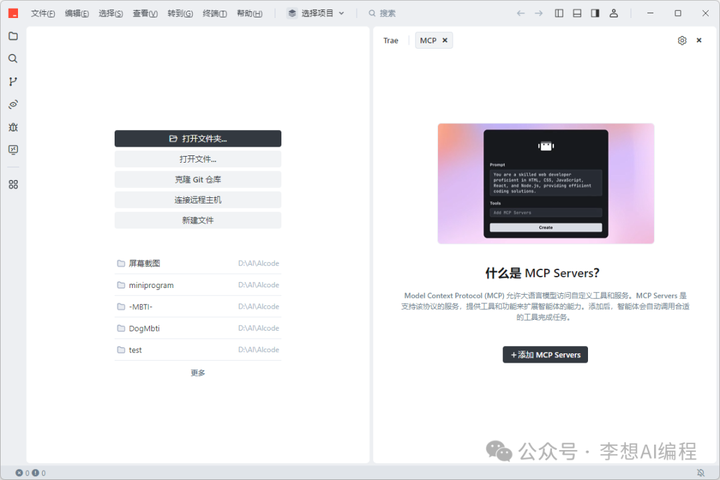Open the Search icon in activity bar

(x=13, y=59)
